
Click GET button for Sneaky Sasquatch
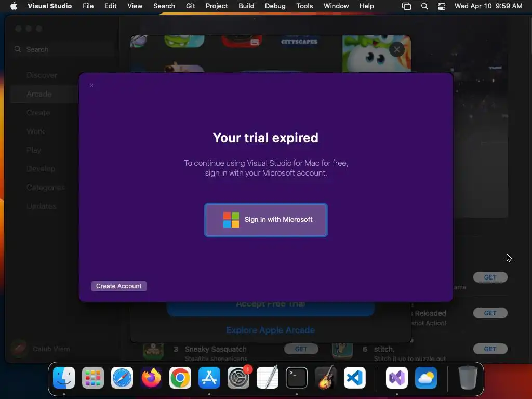click(301, 349)
